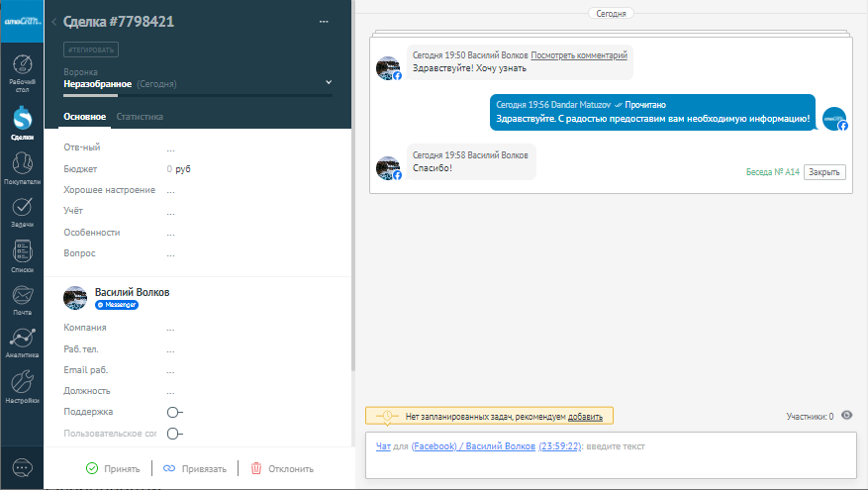Open Задачи section in sidebar

point(22,212)
